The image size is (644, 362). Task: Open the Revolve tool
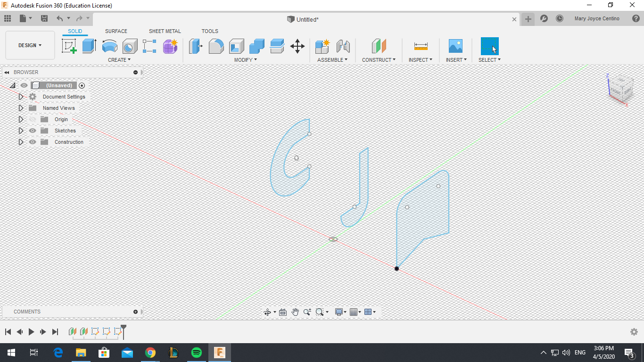click(x=110, y=46)
